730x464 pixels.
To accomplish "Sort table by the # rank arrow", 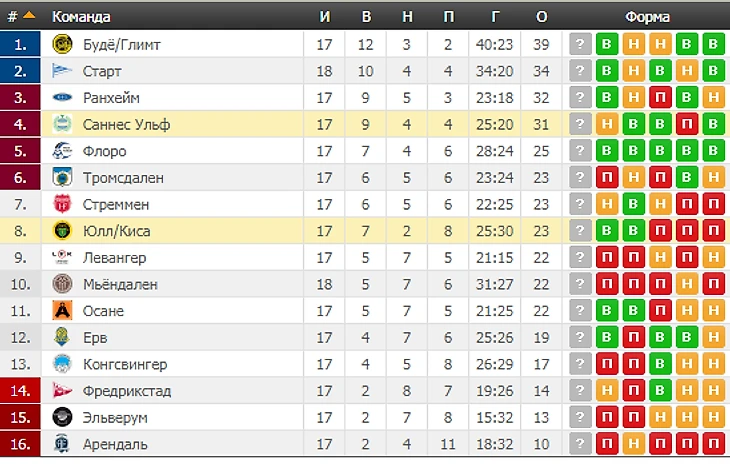I will 29,16.
